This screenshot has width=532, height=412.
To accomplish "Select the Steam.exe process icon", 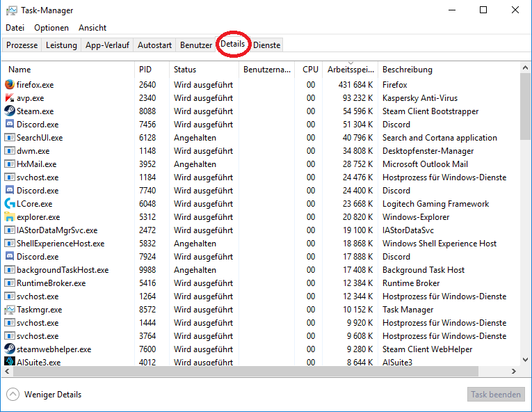I will click(10, 111).
